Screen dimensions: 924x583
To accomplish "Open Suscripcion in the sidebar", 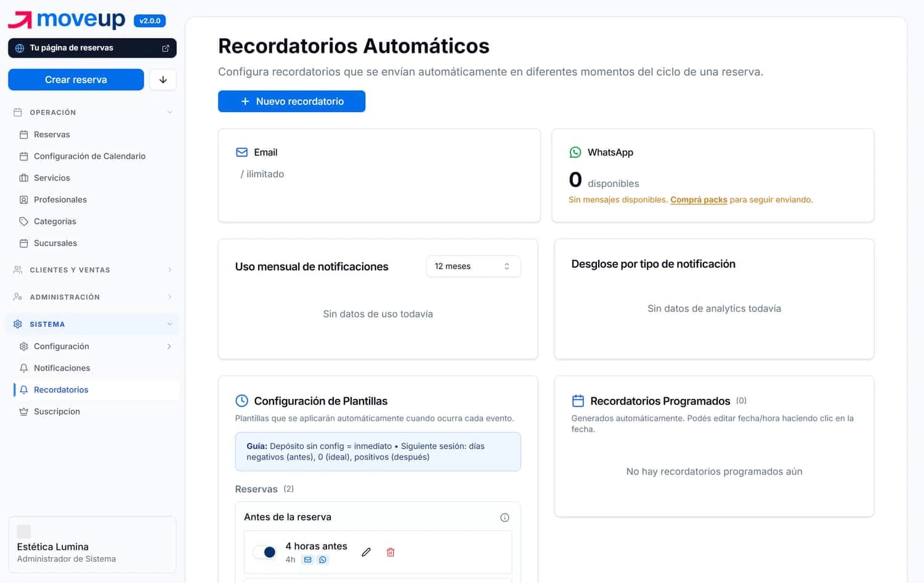I will [x=97, y=412].
